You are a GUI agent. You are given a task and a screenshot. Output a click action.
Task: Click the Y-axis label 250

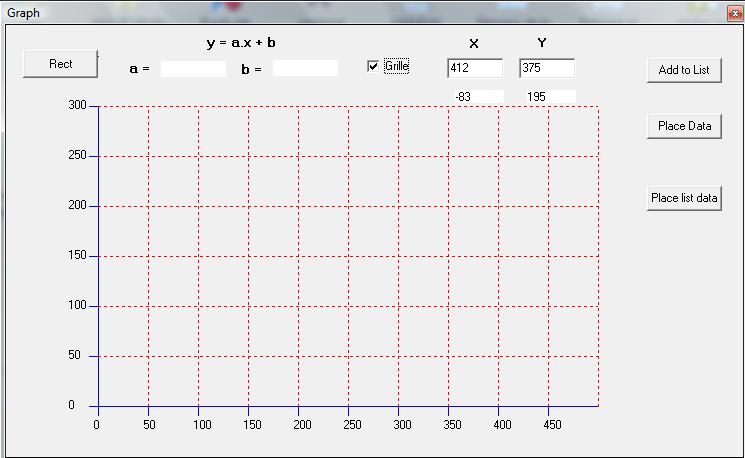77,155
